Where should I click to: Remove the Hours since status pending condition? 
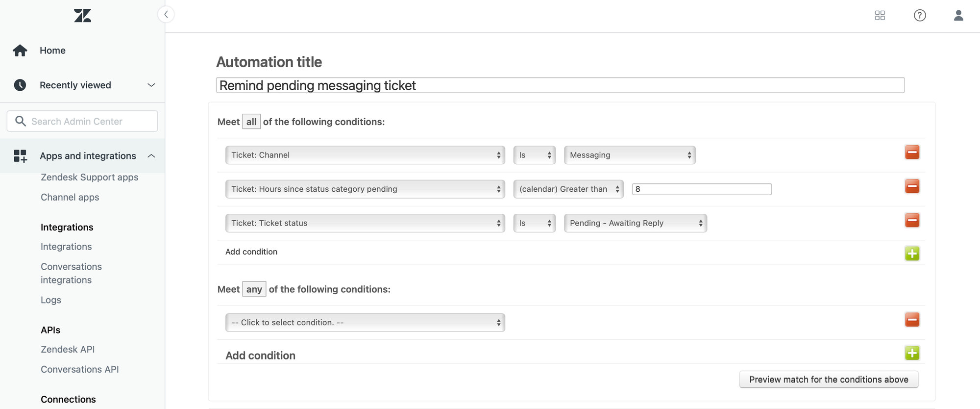point(912,186)
